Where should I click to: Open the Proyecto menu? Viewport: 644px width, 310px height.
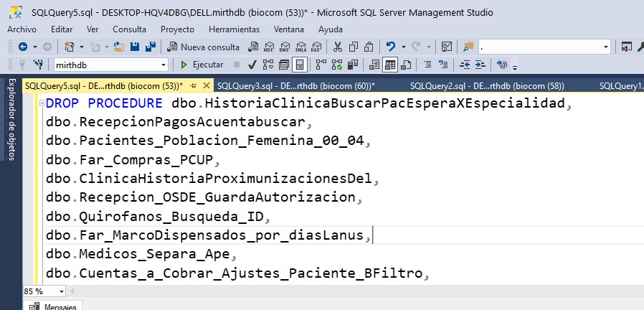pyautogui.click(x=177, y=29)
